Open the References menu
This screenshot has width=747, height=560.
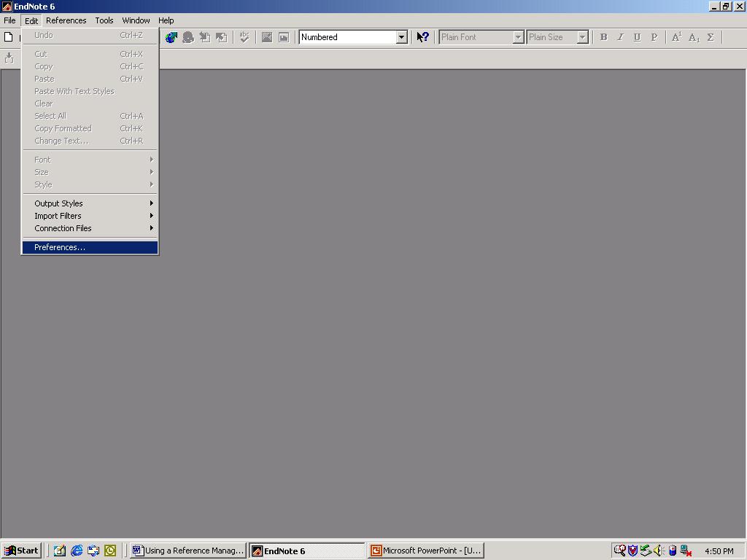coord(66,20)
